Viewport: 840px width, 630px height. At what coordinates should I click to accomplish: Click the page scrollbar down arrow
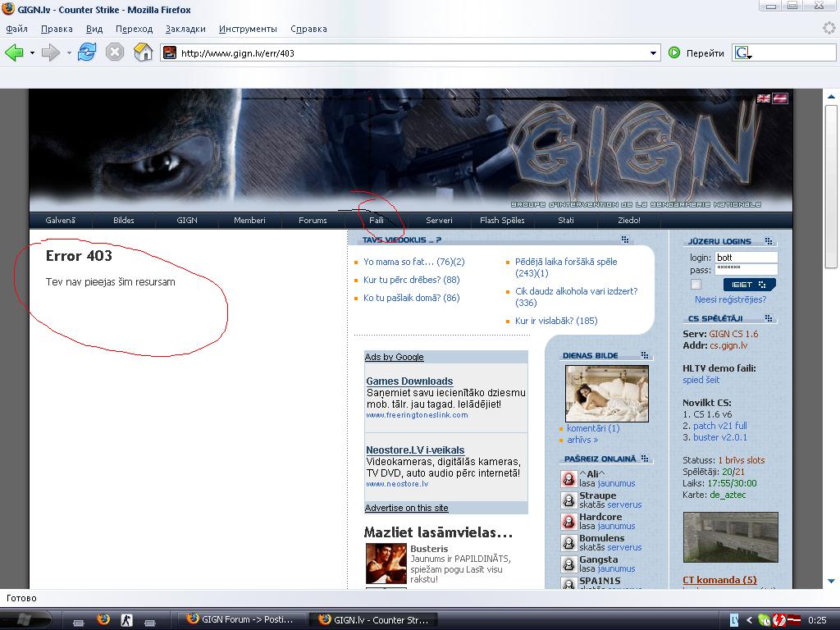(831, 581)
